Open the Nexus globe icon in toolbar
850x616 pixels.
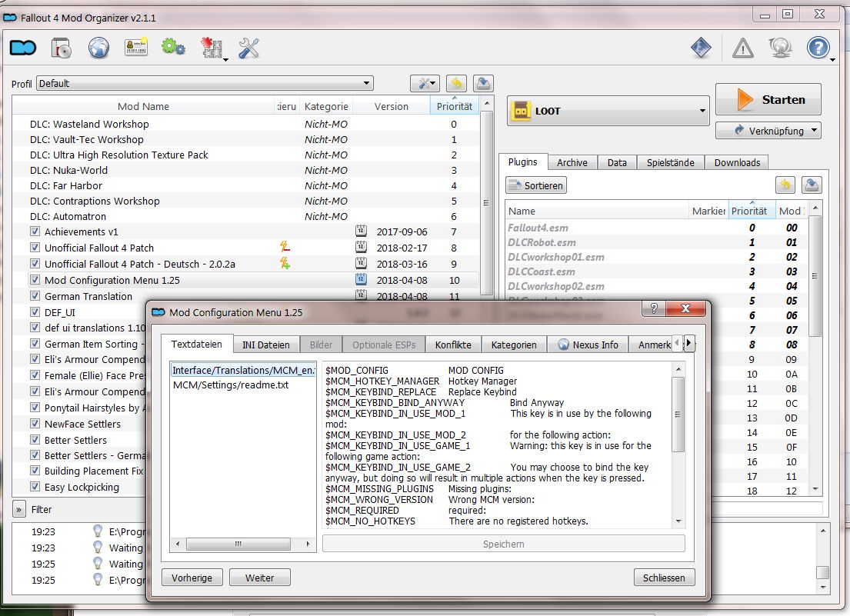click(x=98, y=48)
